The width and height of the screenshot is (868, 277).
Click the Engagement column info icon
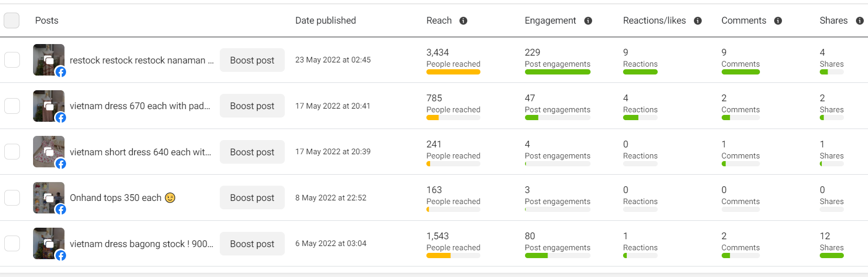click(588, 21)
